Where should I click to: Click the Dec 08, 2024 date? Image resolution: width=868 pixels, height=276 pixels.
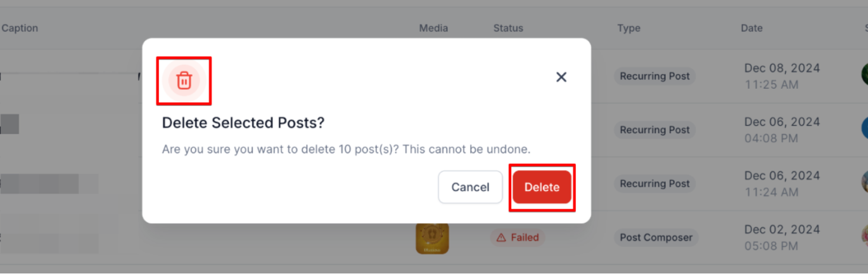[x=782, y=69]
